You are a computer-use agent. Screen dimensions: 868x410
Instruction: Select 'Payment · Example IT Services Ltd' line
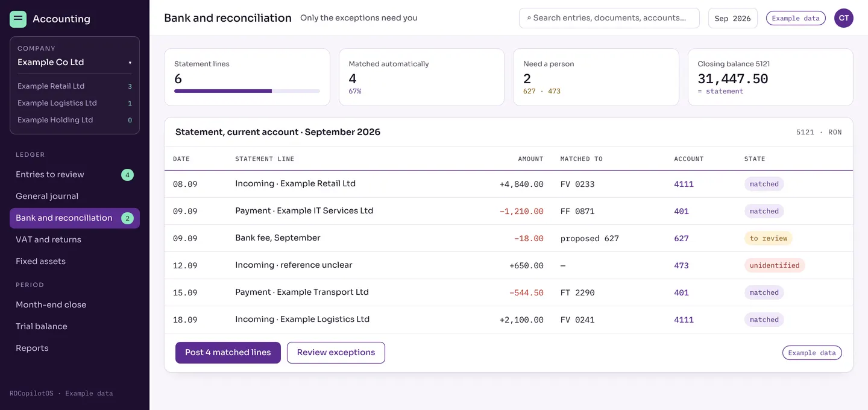(304, 211)
